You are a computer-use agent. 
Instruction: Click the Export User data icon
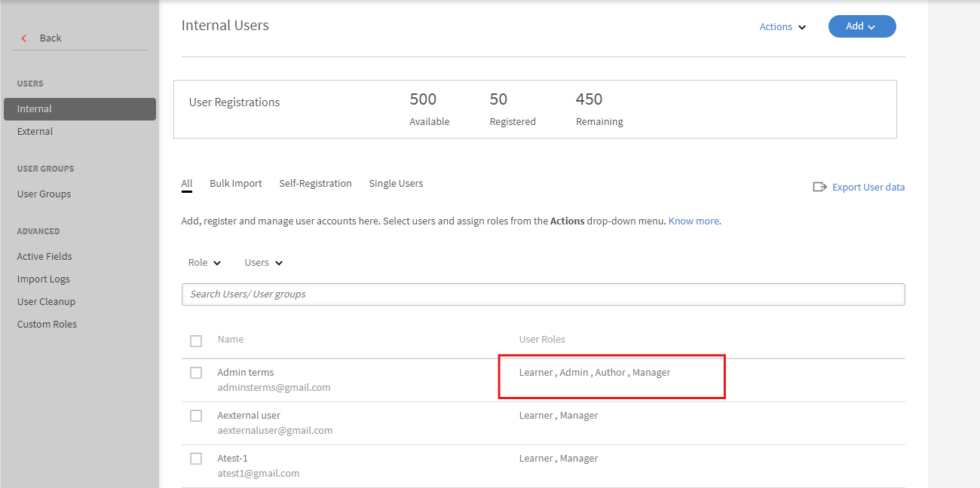(x=819, y=187)
